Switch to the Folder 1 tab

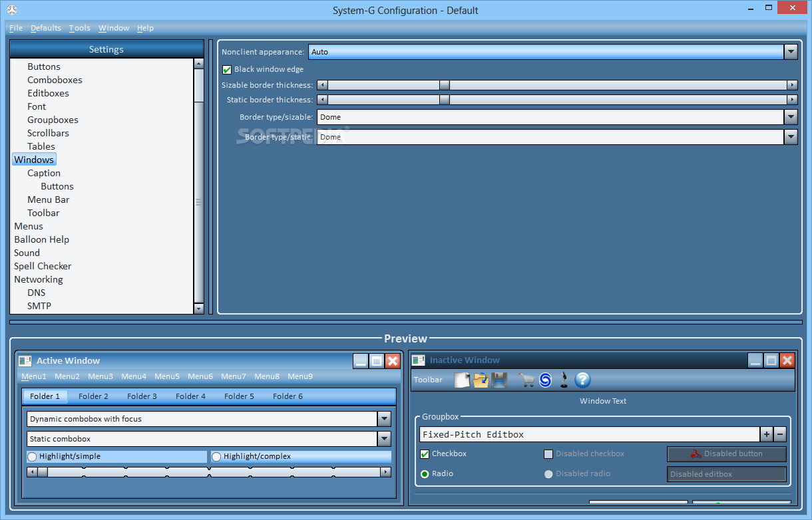(45, 396)
